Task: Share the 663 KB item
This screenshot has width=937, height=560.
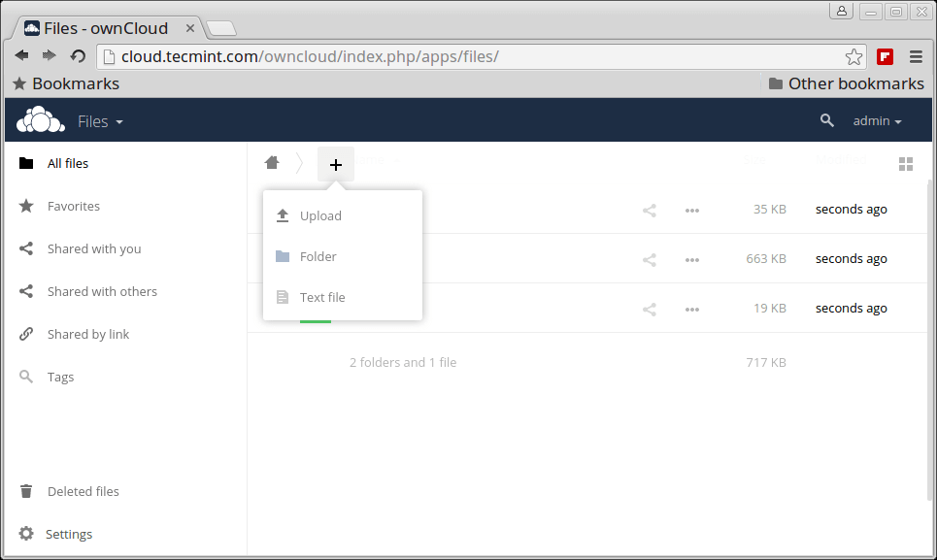Action: click(650, 260)
